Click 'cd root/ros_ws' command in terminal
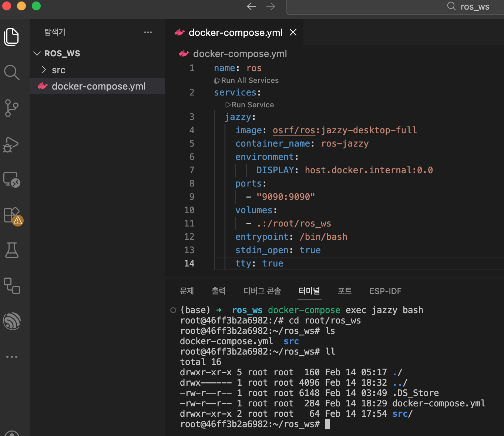 click(x=325, y=321)
